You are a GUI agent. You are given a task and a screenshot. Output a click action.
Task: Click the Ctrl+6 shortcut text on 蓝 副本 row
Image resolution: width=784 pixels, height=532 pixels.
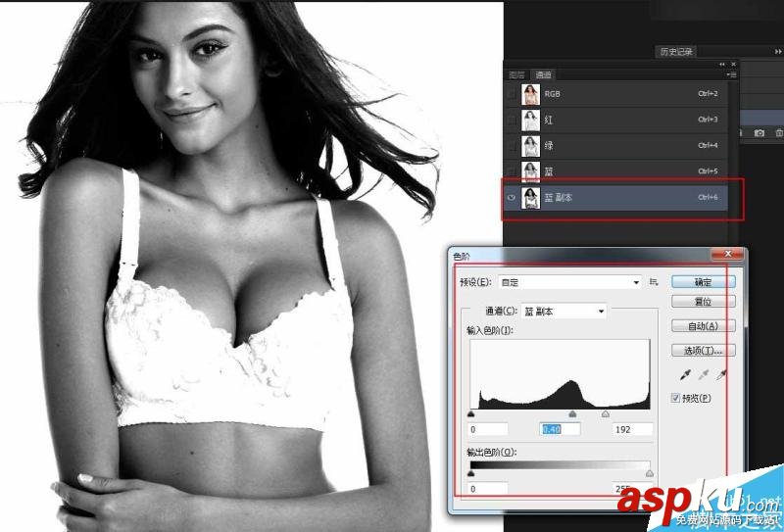tap(708, 198)
